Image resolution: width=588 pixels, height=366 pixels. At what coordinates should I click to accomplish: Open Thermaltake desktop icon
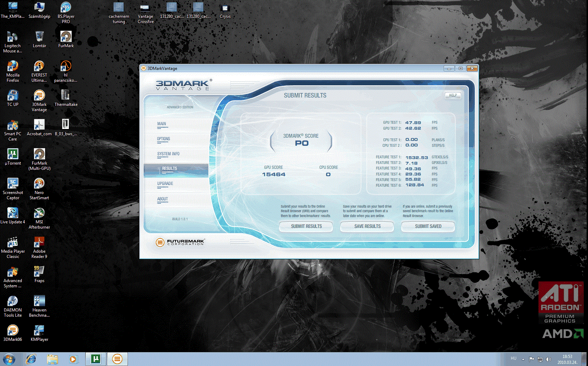coord(66,98)
